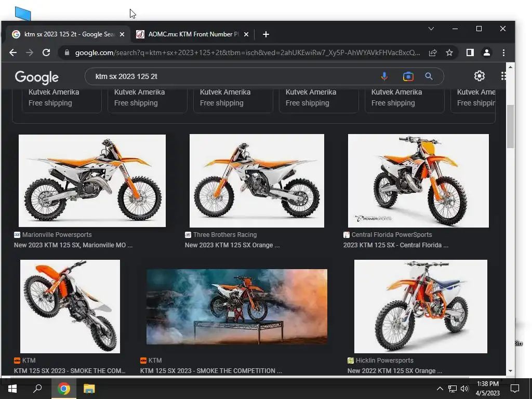The height and width of the screenshot is (399, 532).
Task: Open the Windows Start menu
Action: coord(12,389)
